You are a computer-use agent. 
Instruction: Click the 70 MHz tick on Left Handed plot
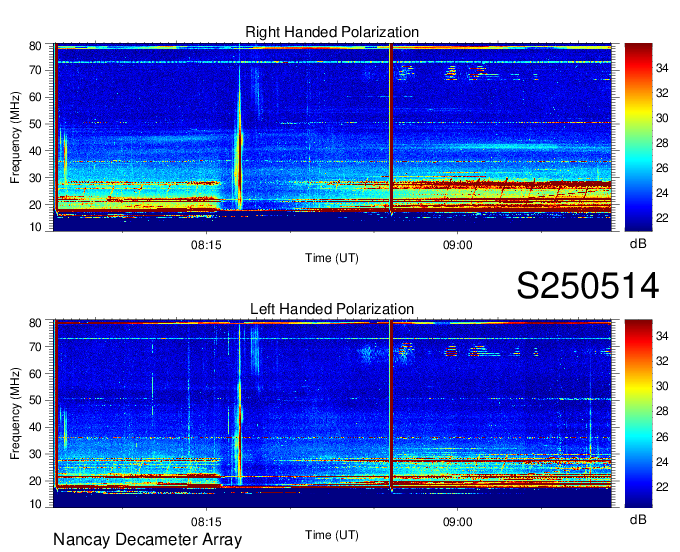[x=35, y=347]
